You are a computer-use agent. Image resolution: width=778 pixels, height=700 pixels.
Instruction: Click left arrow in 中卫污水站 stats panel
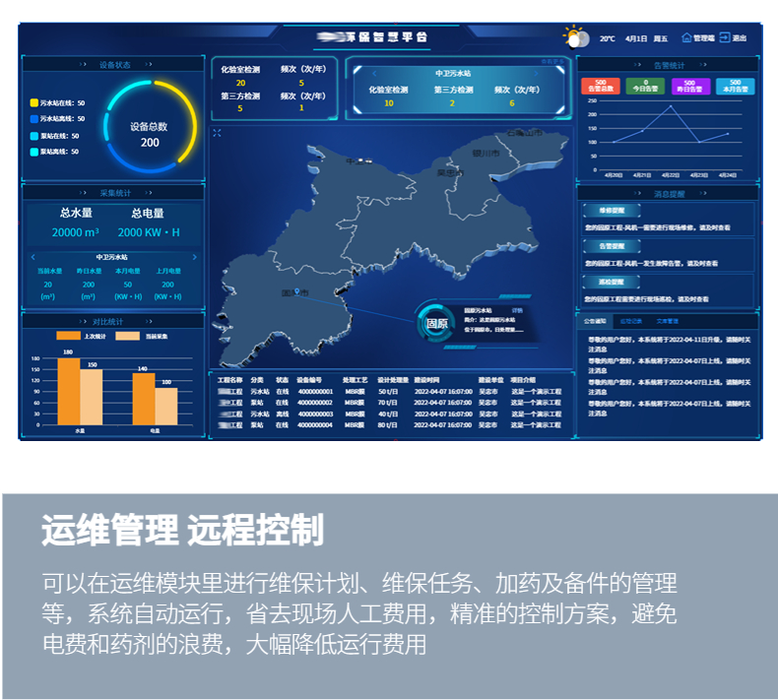(32, 256)
